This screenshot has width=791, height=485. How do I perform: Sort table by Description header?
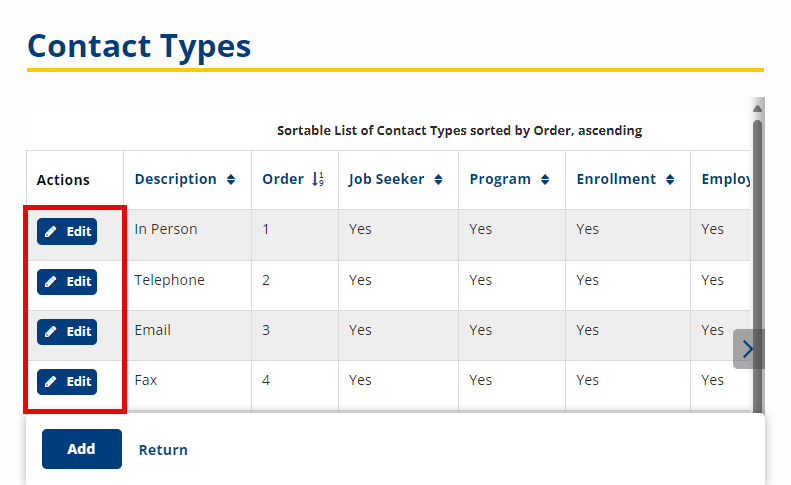coord(175,179)
